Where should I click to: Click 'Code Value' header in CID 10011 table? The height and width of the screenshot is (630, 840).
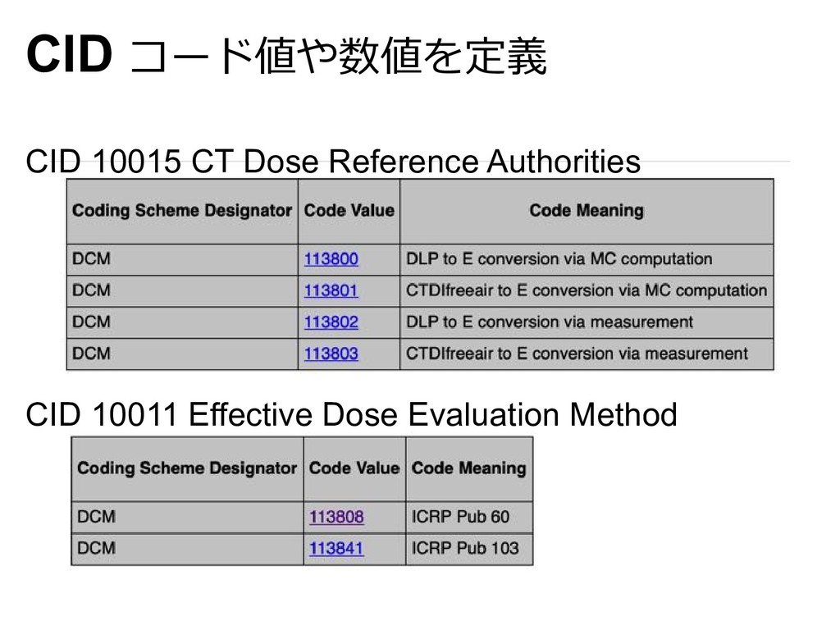pyautogui.click(x=354, y=468)
